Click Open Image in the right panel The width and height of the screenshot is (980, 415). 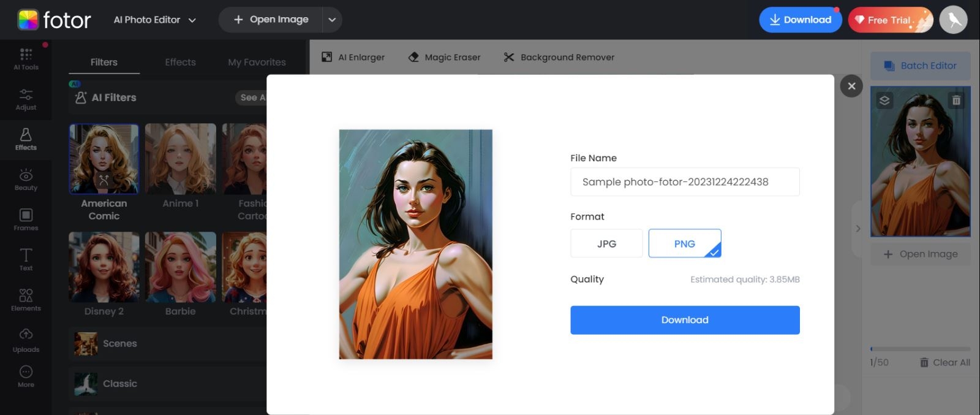pos(920,254)
